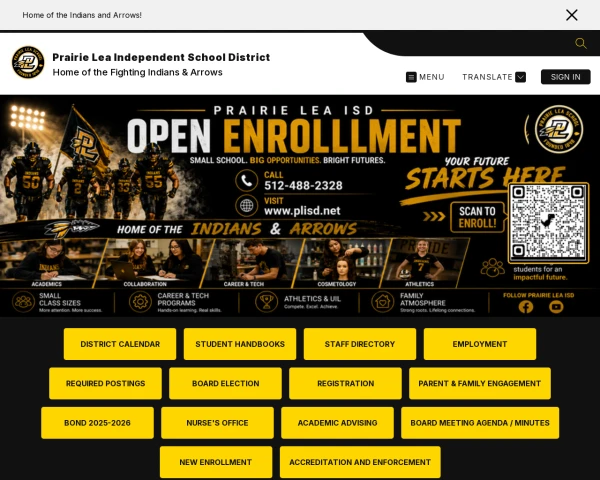Click Prairie Lea Independent School District title
600x480 pixels.
tap(161, 57)
